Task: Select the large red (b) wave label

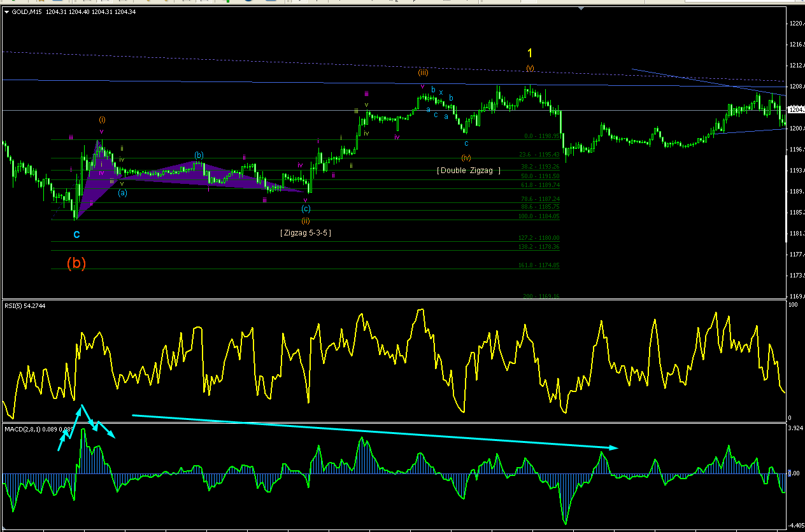Action: click(x=76, y=263)
